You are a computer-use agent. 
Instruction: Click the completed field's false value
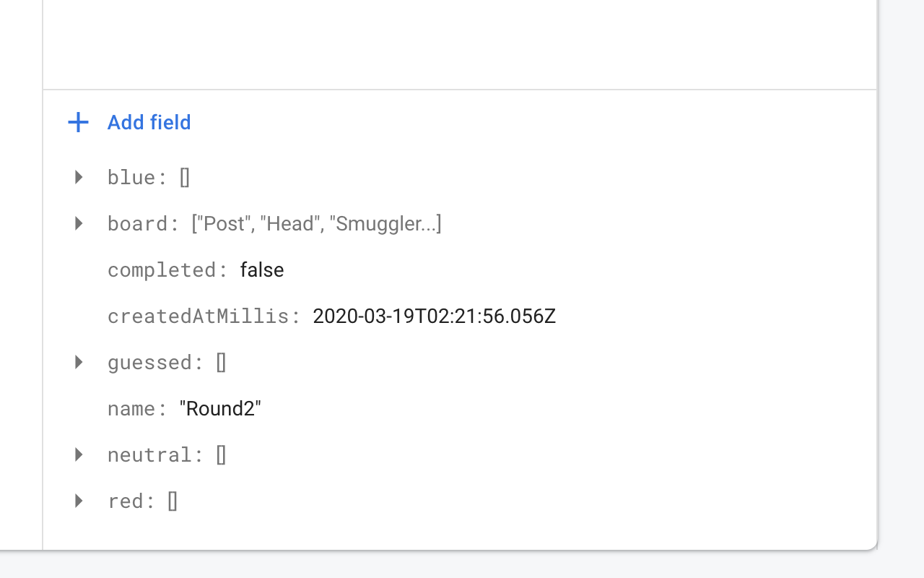pos(262,270)
